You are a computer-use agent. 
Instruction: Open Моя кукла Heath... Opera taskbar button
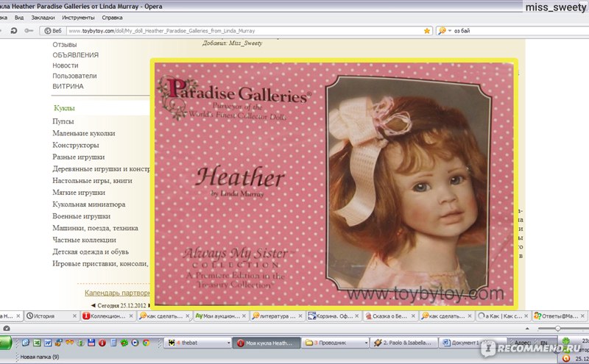coord(267,343)
